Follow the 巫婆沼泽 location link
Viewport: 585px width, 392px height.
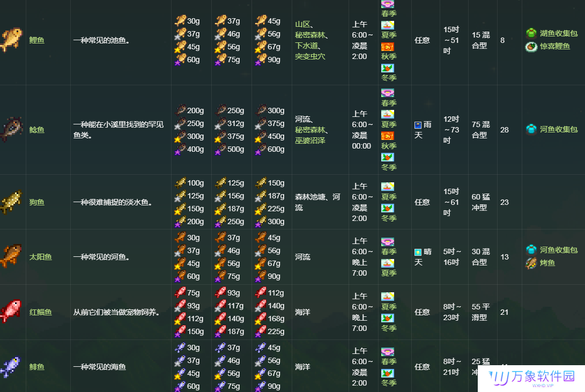310,140
